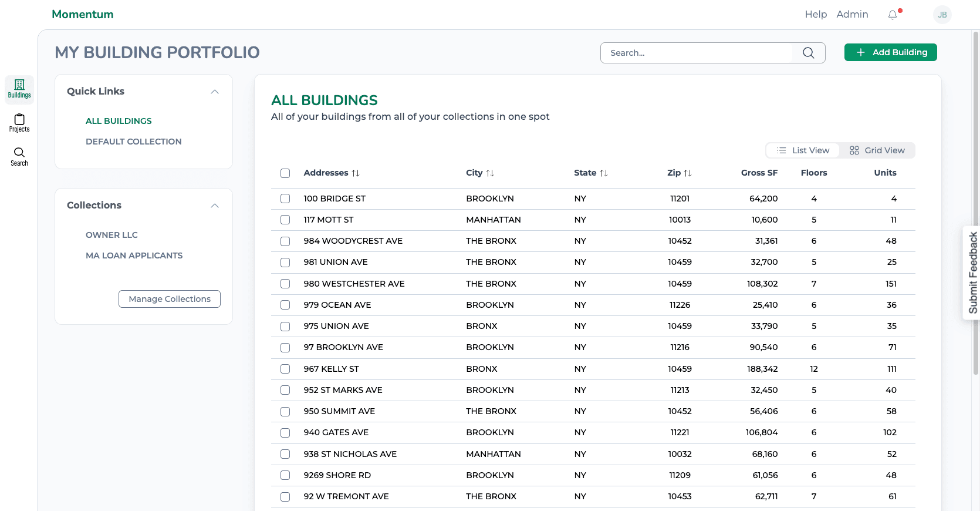The width and height of the screenshot is (980, 511).
Task: Click the page vertical scrollbar
Action: click(976, 203)
